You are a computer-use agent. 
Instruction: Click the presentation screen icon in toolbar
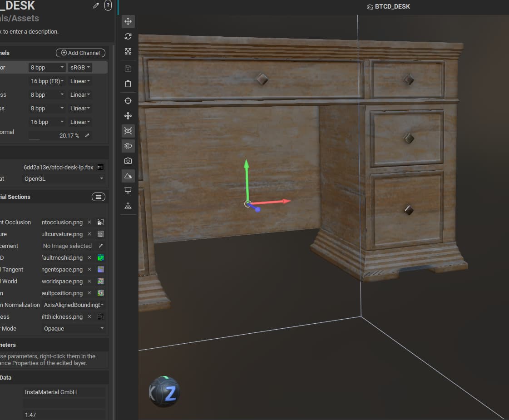[128, 191]
